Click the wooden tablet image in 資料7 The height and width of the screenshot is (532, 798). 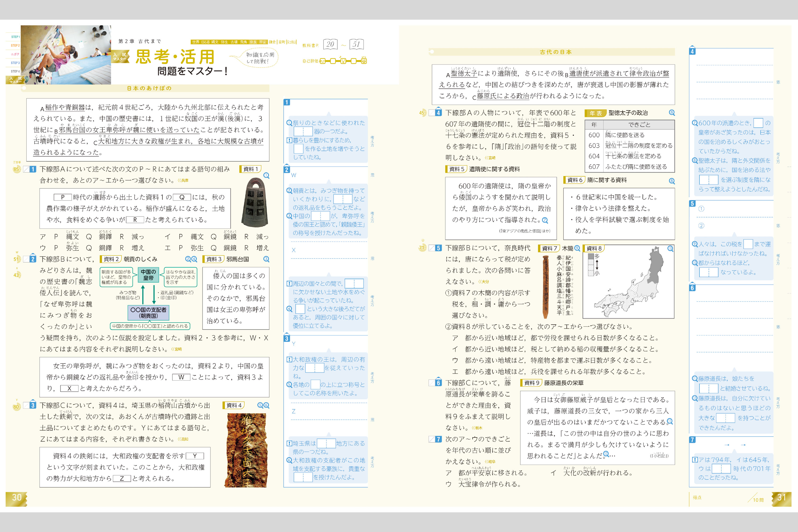(x=546, y=287)
